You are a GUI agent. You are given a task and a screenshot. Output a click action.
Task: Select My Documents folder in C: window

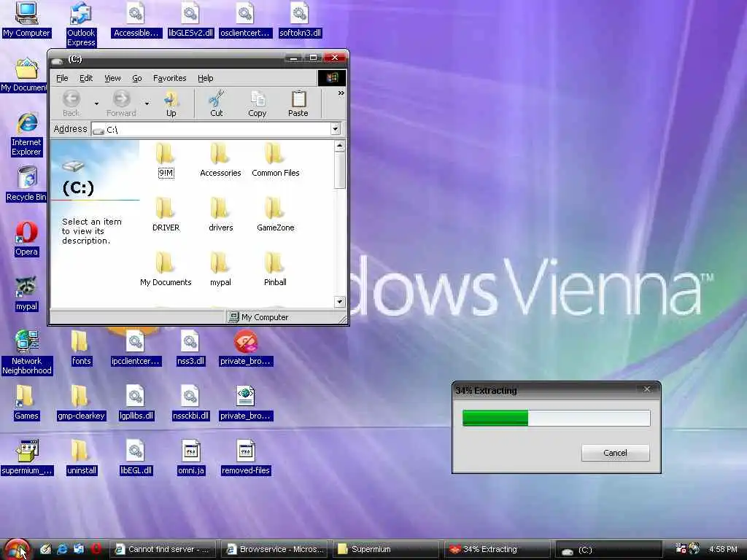tap(166, 270)
